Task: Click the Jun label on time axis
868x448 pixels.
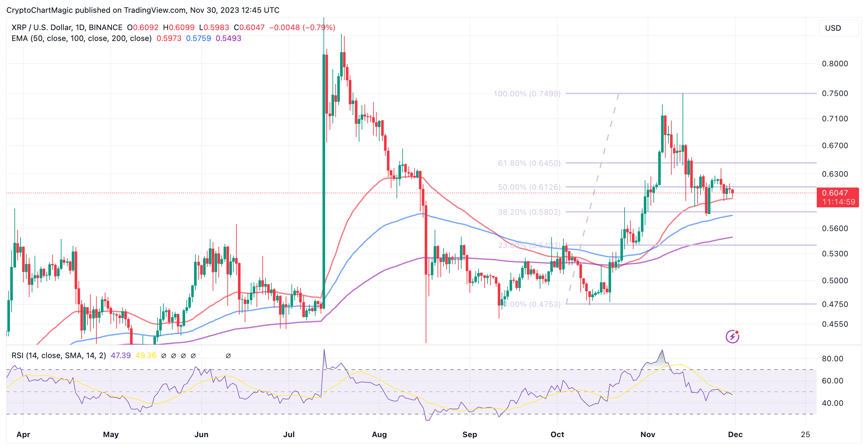Action: click(201, 434)
